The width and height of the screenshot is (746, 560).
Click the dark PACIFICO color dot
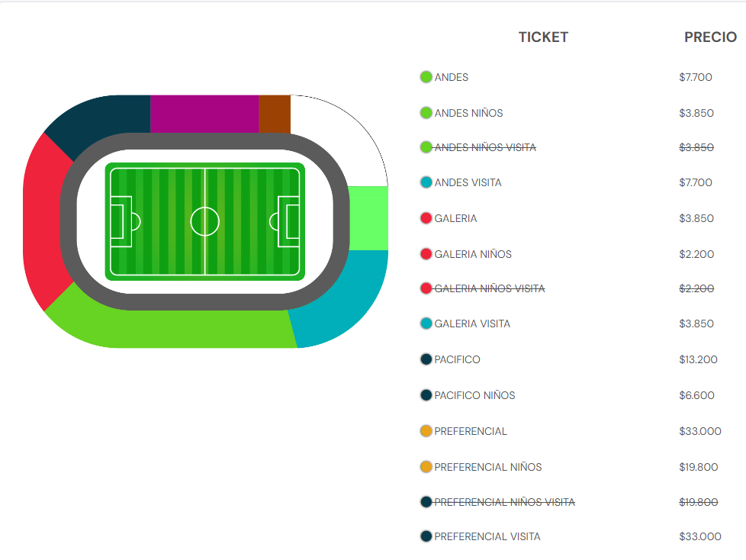[x=426, y=359]
